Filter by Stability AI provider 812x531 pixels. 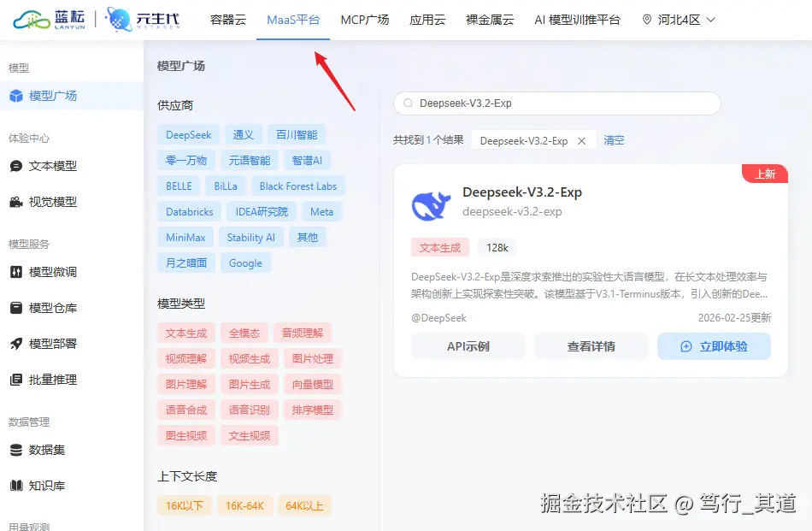tap(251, 237)
